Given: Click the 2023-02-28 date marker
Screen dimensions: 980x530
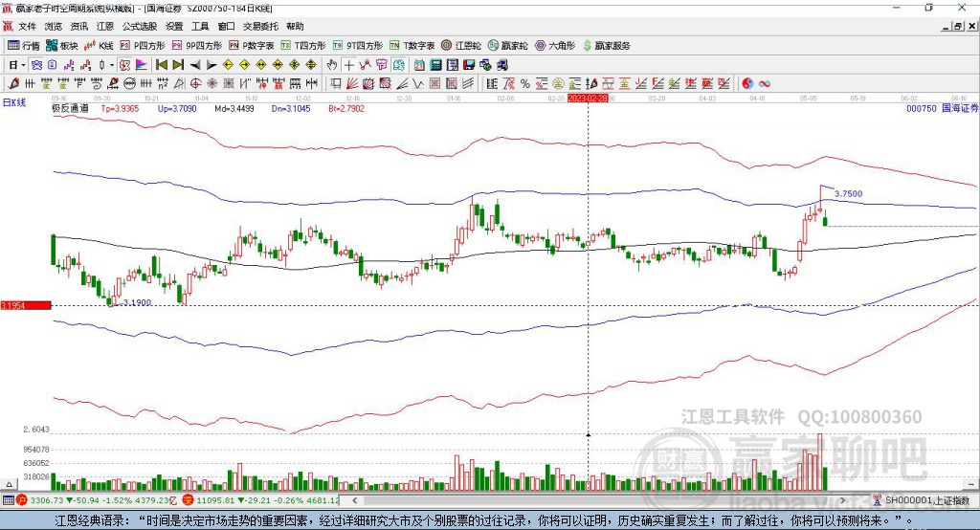Looking at the screenshot, I should click(588, 99).
